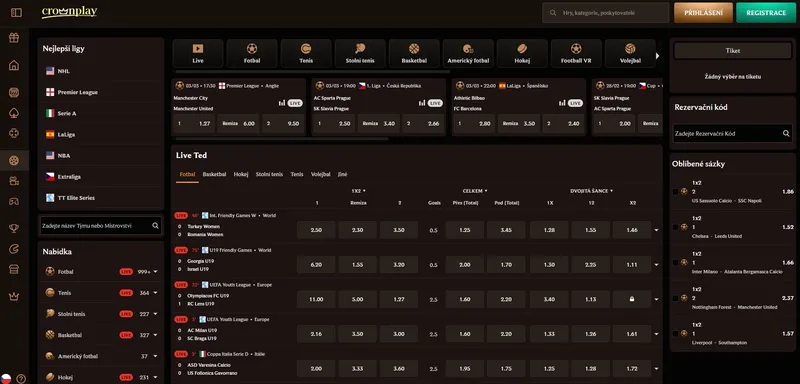
Task: Select the Americký fotbal category tile
Action: (468, 54)
